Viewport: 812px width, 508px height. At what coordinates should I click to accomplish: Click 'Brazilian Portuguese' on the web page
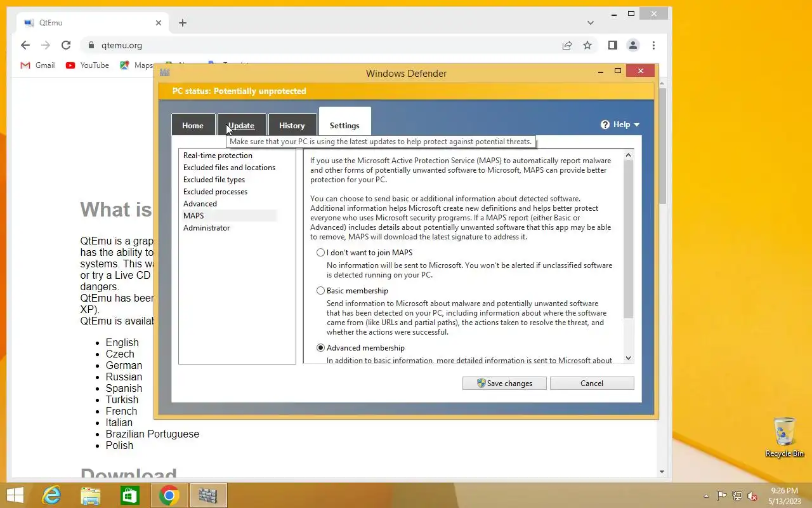152,434
